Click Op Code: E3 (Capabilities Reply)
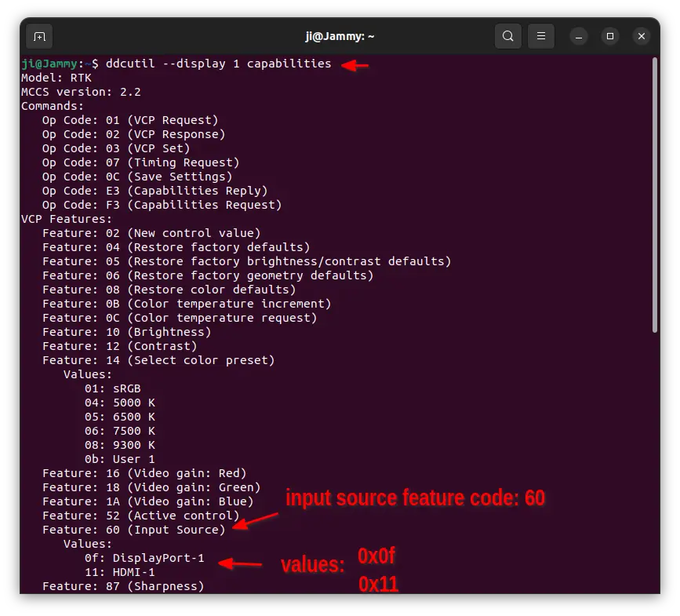 pos(155,191)
